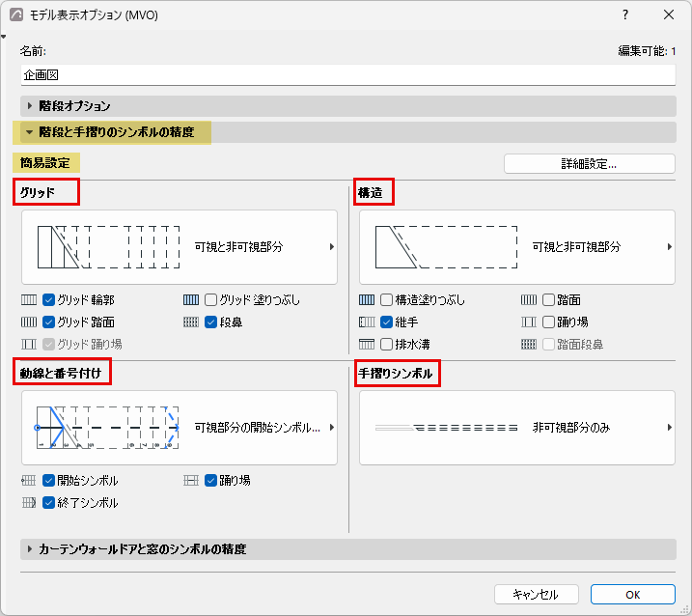
Task: Click OK button
Action: (x=633, y=595)
